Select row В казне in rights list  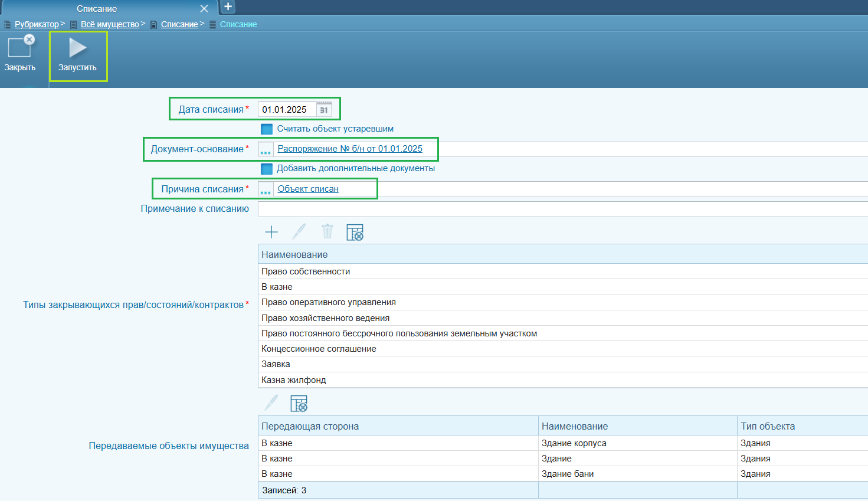563,287
